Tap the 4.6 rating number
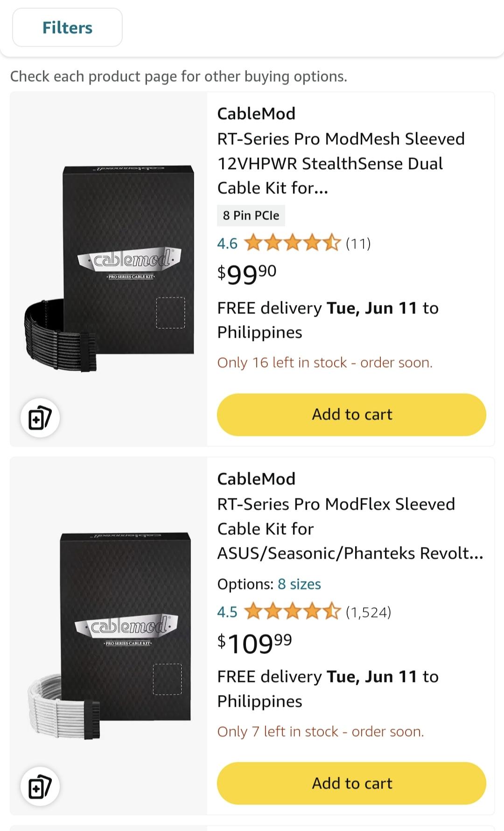Viewport: 504px width, 831px height. (227, 243)
